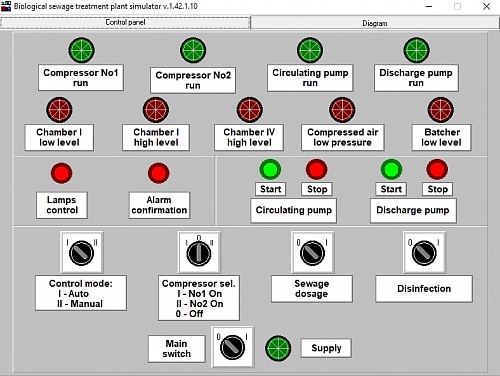
Task: Click the Discharge pump run label
Action: pyautogui.click(x=416, y=78)
